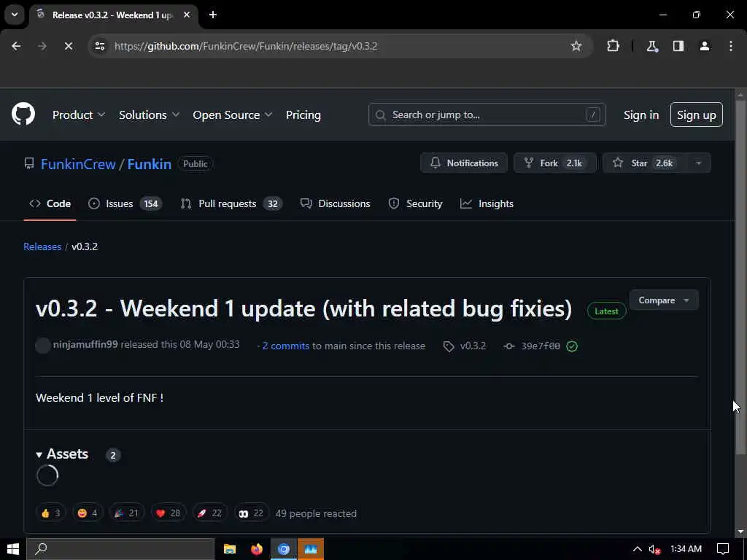Launch Firefox from the taskbar
This screenshot has width=747, height=560.
pos(256,549)
